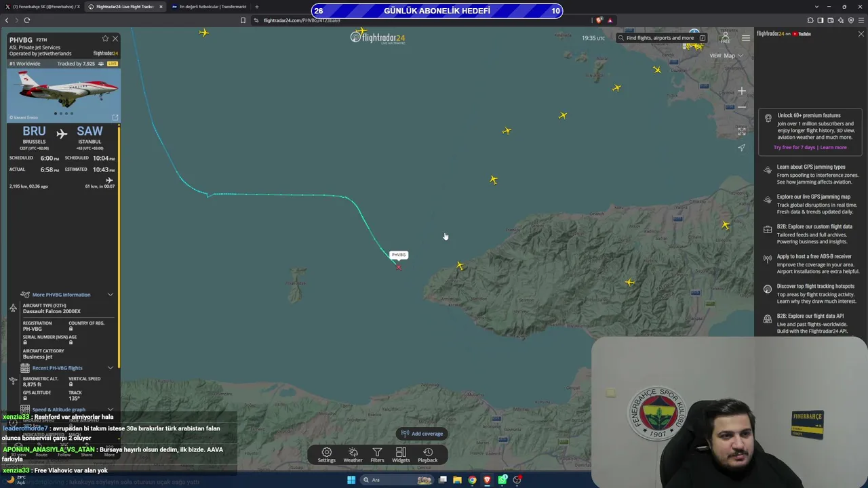Click the PHVBG callsign label on map
Image resolution: width=868 pixels, height=488 pixels.
pyautogui.click(x=399, y=255)
